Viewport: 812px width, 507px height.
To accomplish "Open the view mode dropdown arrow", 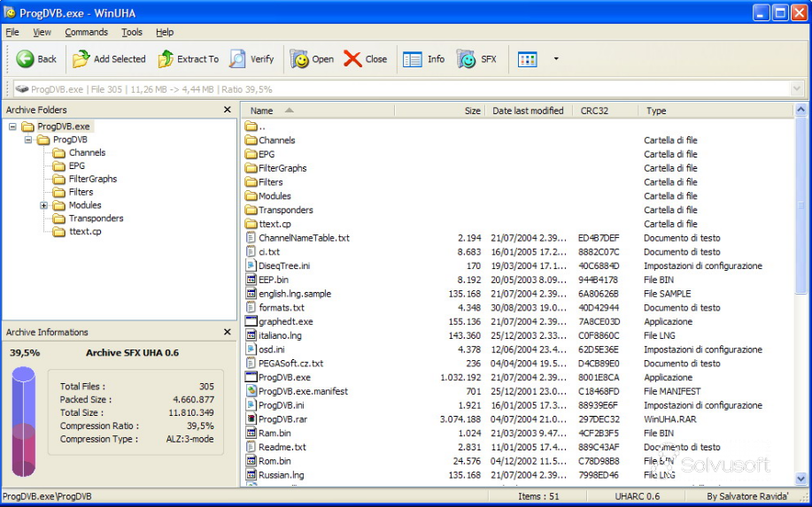I will coord(556,59).
